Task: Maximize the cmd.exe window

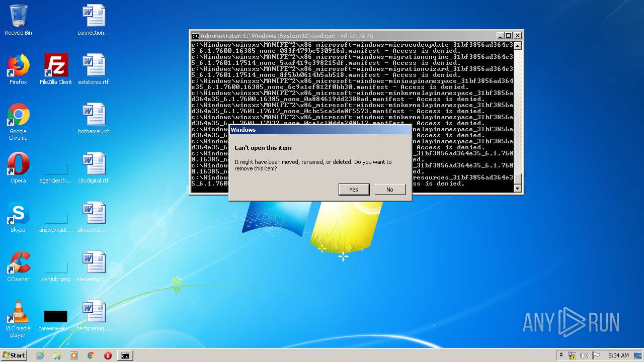Action: point(509,36)
